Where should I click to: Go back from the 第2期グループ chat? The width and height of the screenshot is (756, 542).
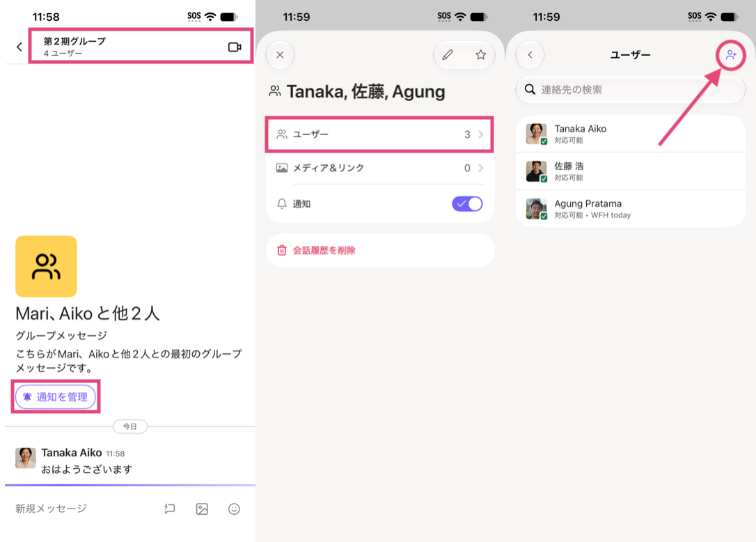(x=19, y=47)
